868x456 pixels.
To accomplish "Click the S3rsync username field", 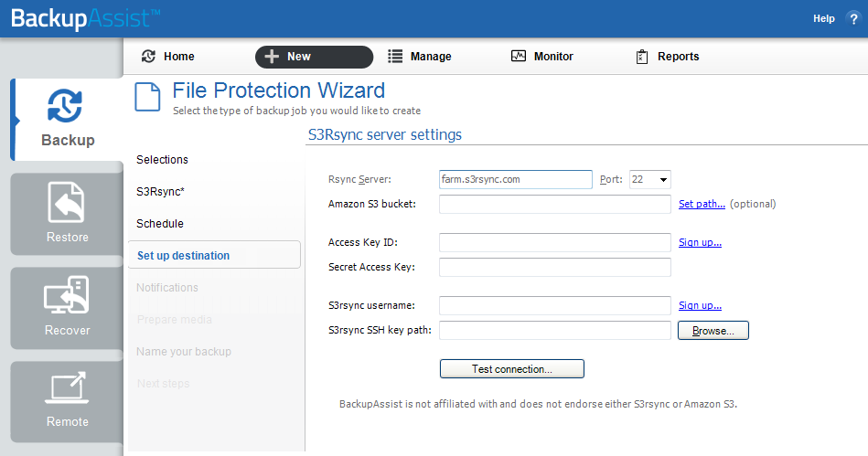I will pyautogui.click(x=554, y=305).
